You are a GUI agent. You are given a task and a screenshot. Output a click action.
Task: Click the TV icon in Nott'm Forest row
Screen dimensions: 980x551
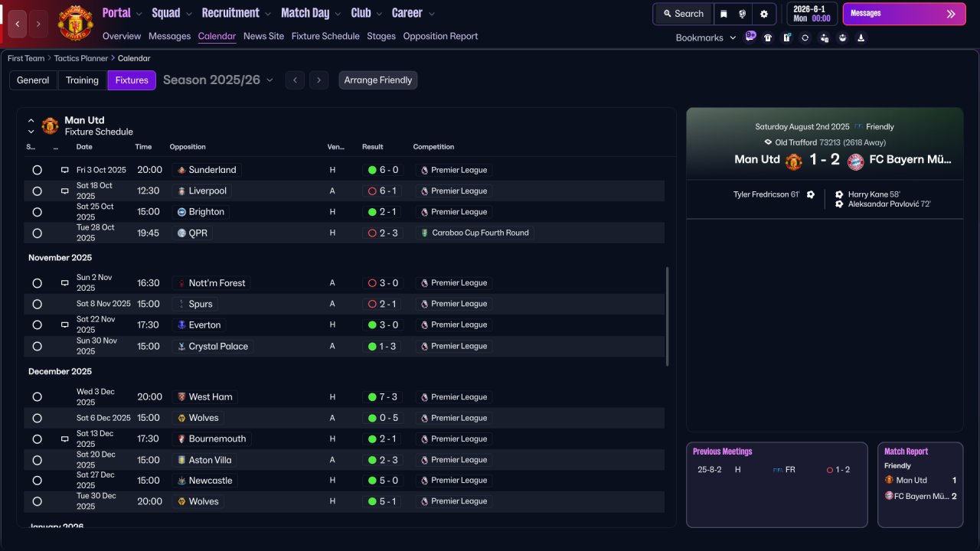tap(64, 283)
